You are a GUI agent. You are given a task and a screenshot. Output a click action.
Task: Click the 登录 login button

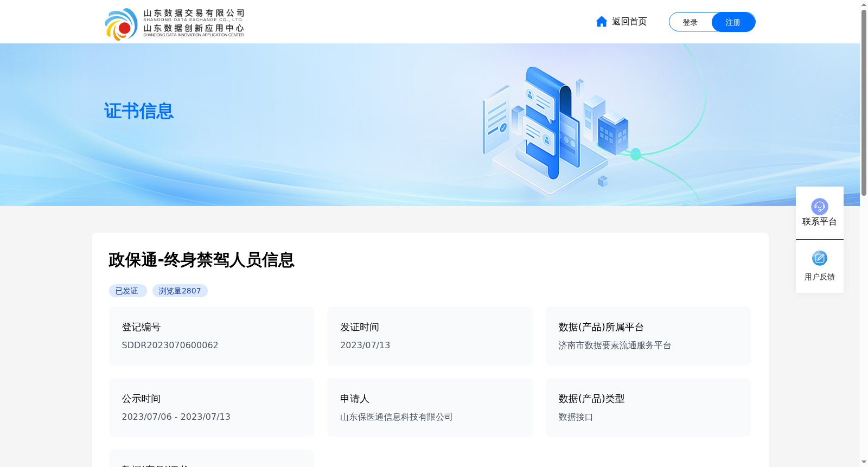click(690, 22)
